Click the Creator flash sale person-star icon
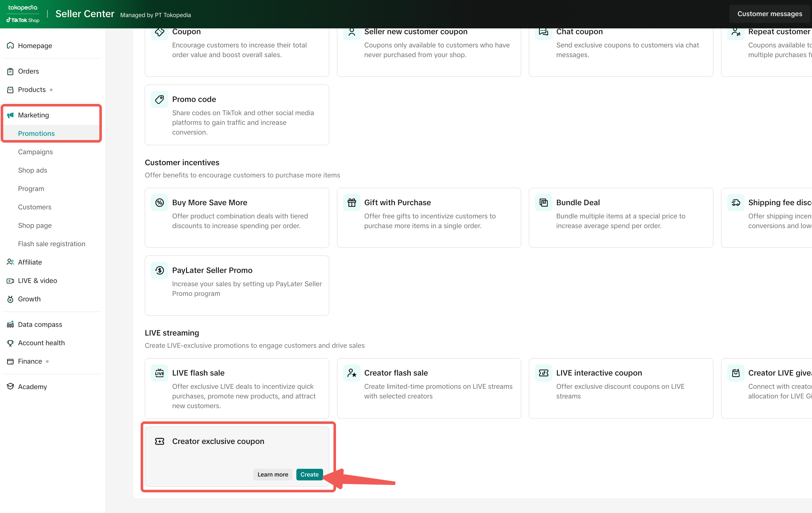 (352, 373)
